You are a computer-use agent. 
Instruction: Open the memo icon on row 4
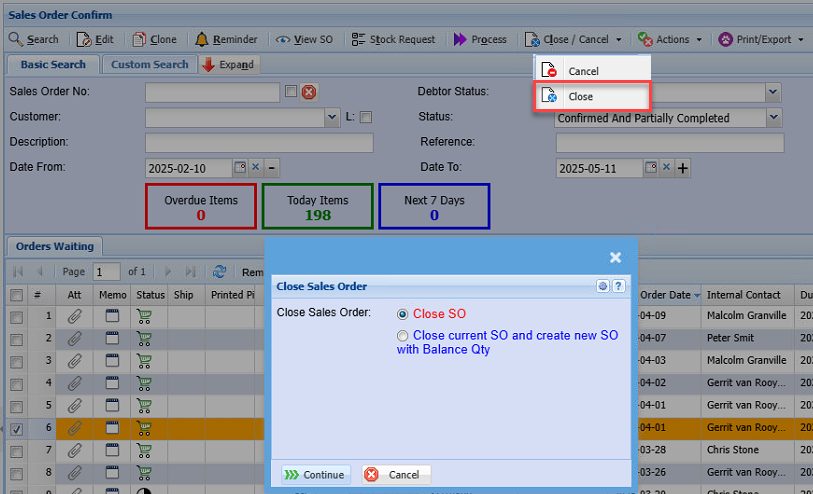tap(112, 383)
